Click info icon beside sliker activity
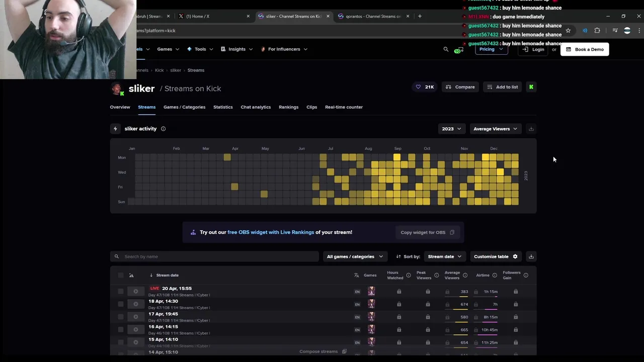The image size is (644, 362). [163, 129]
